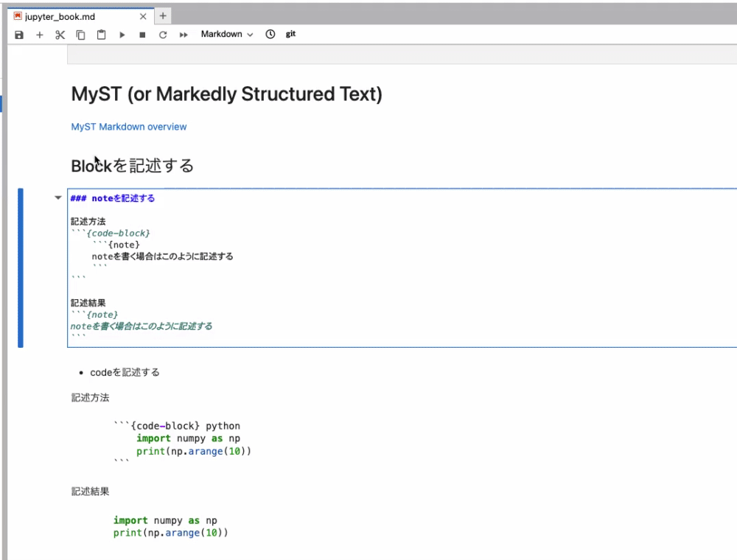Click the git toolbar button

point(290,34)
